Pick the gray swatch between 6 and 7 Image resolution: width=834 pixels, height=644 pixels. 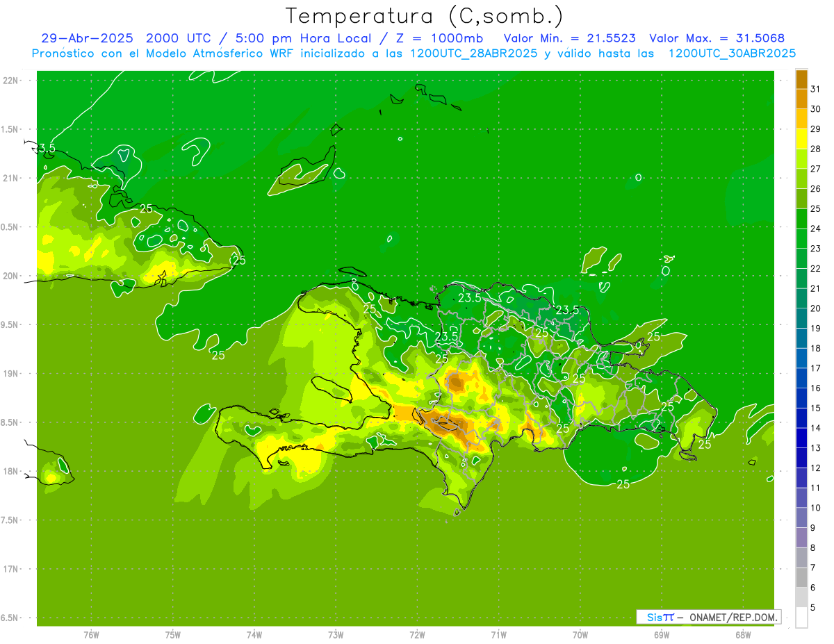(802, 578)
